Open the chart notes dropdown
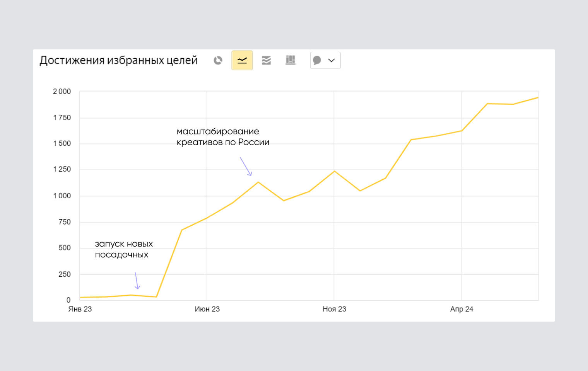This screenshot has width=588, height=371. (x=325, y=60)
